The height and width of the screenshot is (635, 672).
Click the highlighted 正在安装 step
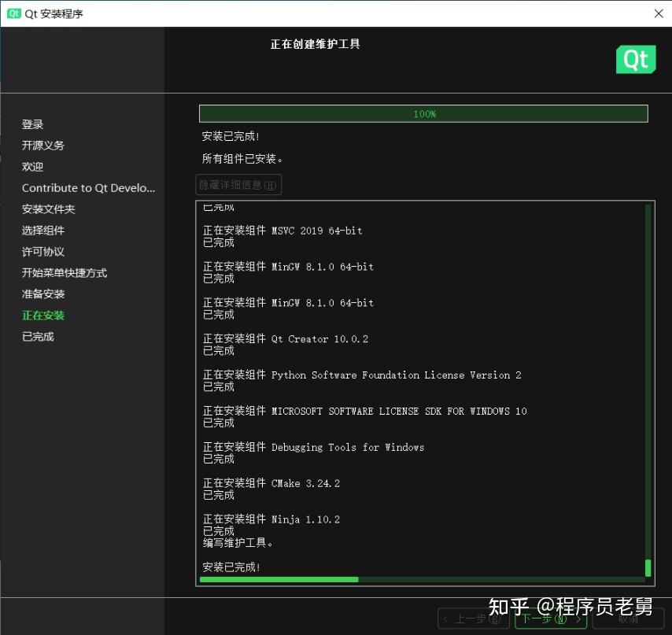(42, 315)
